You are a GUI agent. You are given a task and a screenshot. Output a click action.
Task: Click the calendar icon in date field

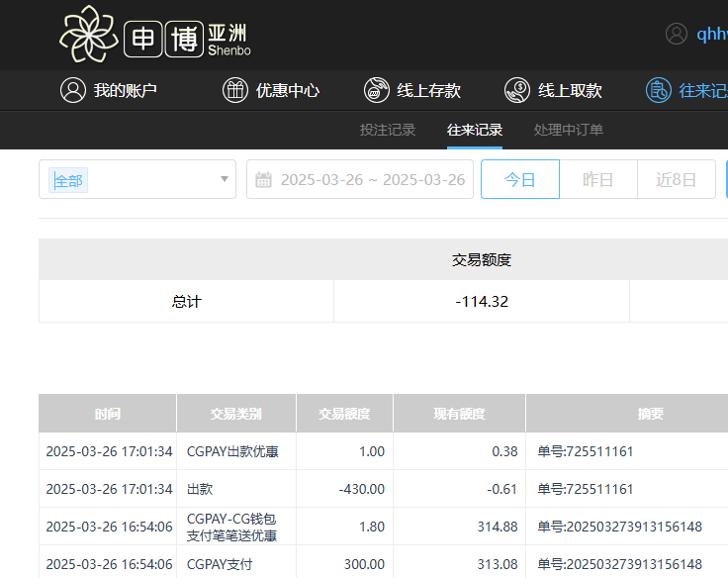click(x=263, y=180)
